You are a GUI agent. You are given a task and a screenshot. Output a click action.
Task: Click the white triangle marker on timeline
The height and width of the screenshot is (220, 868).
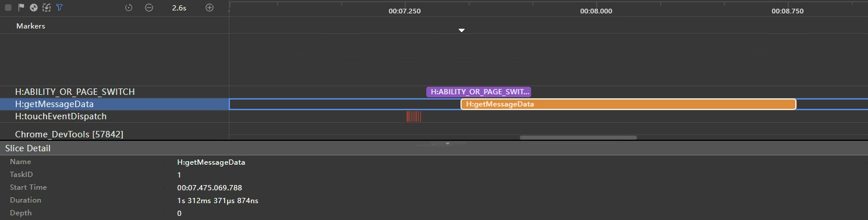(462, 30)
